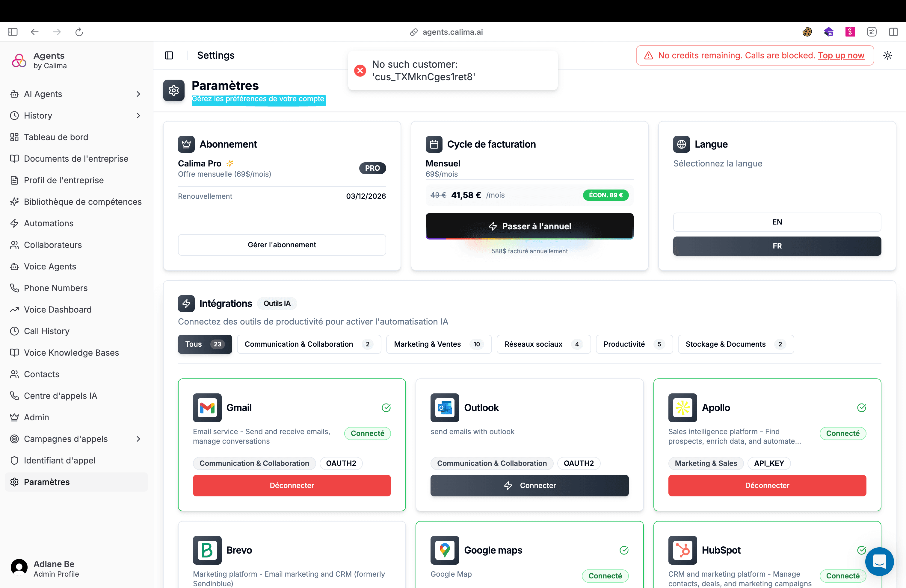
Task: Click Gérer l'abonnement button
Action: tap(282, 245)
